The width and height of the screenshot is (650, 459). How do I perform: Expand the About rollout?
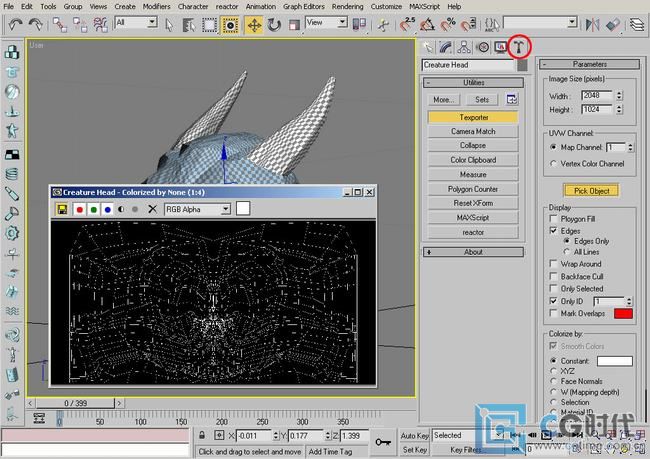coord(473,252)
